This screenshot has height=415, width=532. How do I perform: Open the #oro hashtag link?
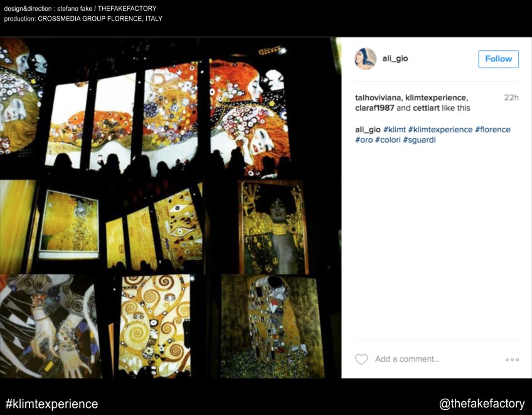click(x=364, y=140)
